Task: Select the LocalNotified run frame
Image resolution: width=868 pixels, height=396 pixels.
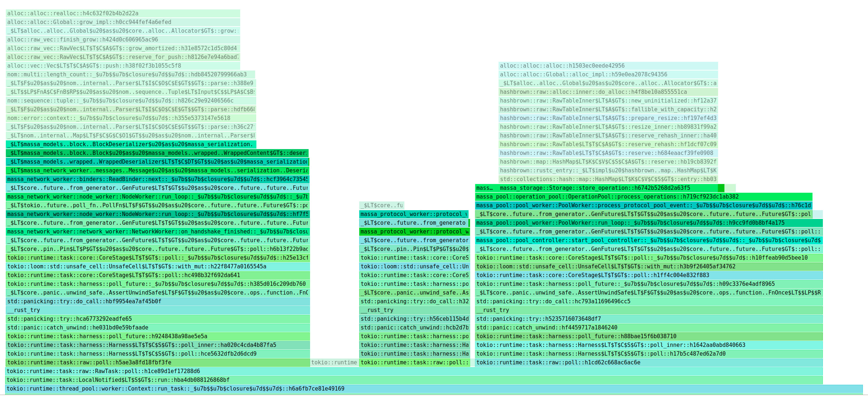Action: coord(413,380)
